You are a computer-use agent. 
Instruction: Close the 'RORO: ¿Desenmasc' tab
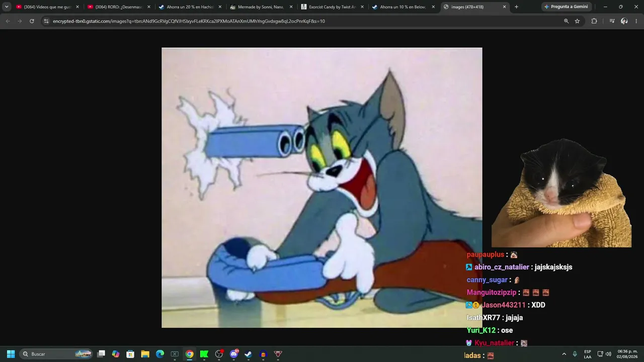[149, 7]
